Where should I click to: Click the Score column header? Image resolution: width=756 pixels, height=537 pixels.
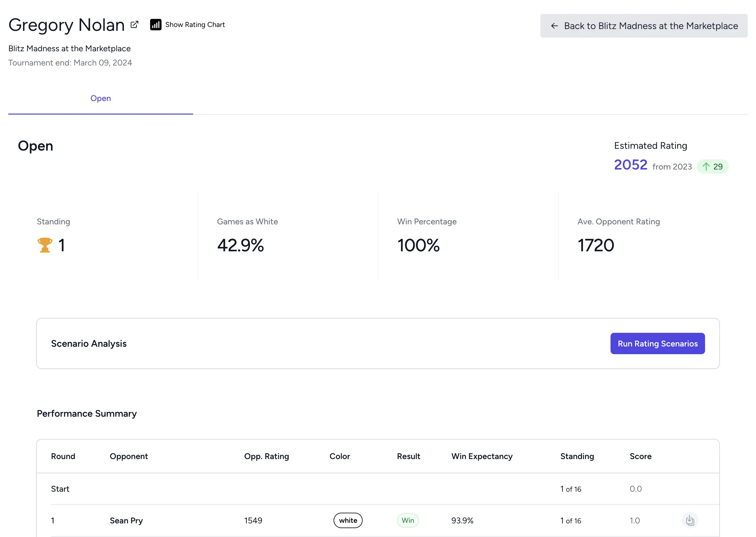point(640,456)
